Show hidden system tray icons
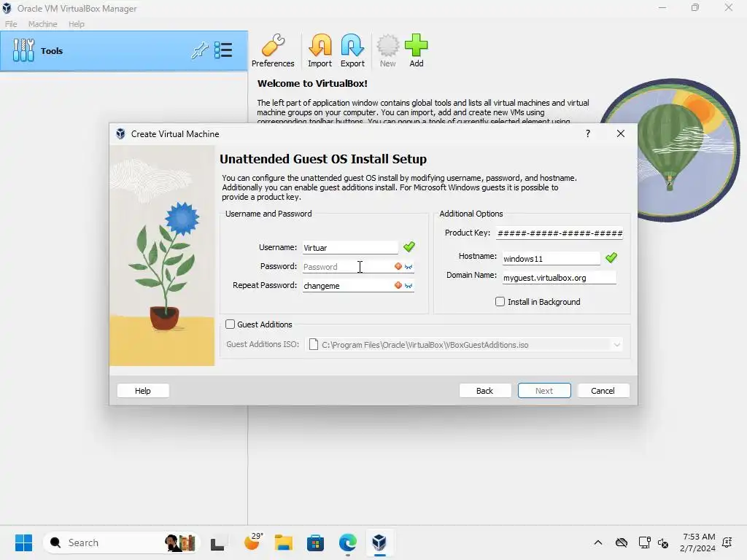747x560 pixels. (598, 542)
